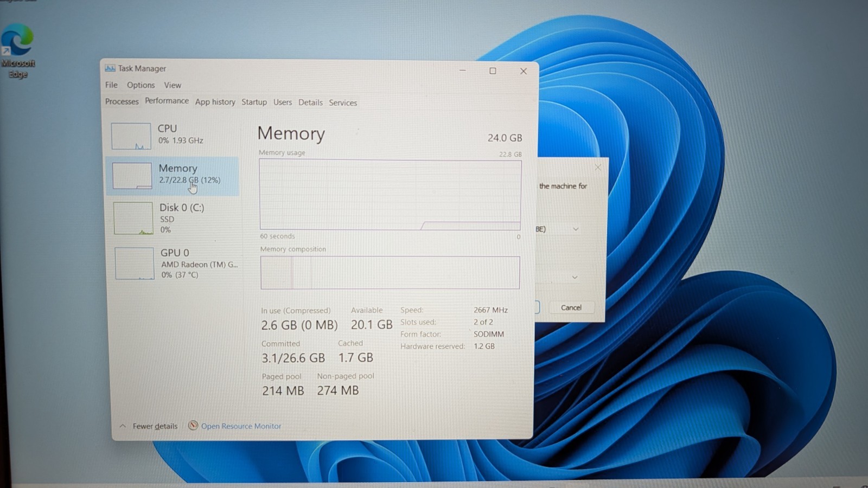Click the Available 20.1 GB value
This screenshot has width=868, height=488.
[x=372, y=324]
